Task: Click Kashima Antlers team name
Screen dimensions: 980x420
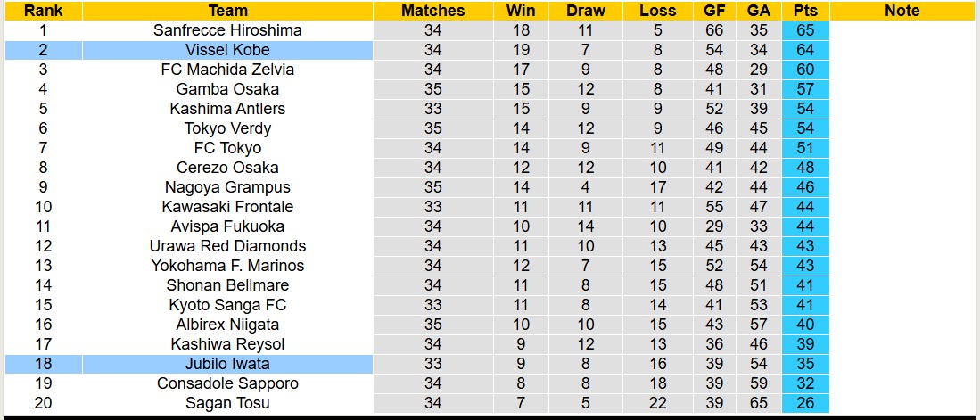Action: [227, 109]
